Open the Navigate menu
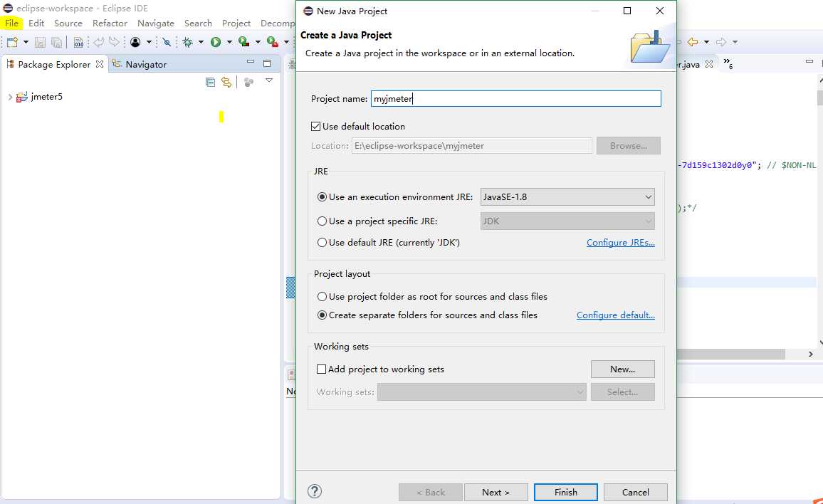823x504 pixels. [156, 23]
